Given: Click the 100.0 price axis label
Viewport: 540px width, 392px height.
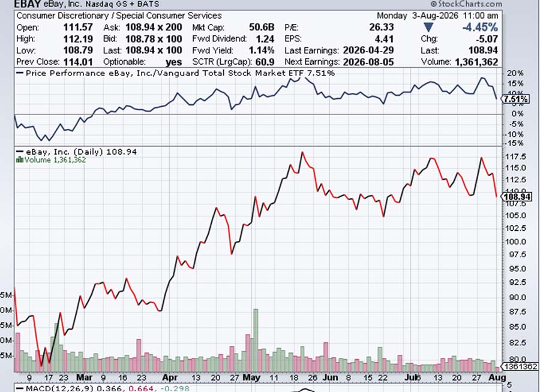Looking at the screenshot, I should (515, 242).
